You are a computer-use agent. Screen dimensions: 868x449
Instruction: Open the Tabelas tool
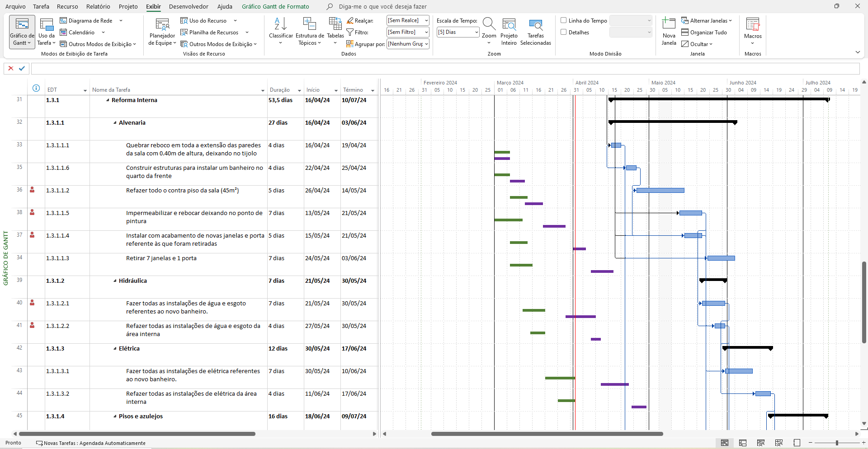335,31
